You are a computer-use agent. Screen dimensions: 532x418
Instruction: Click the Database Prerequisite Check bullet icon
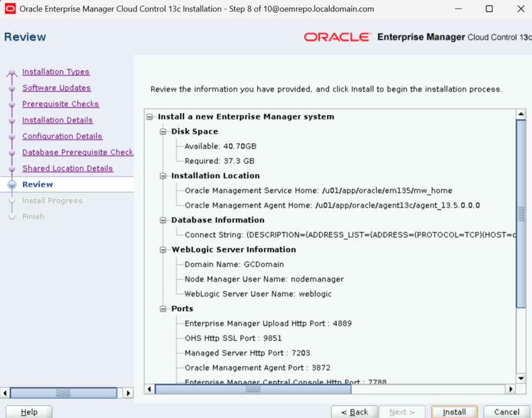pos(12,152)
